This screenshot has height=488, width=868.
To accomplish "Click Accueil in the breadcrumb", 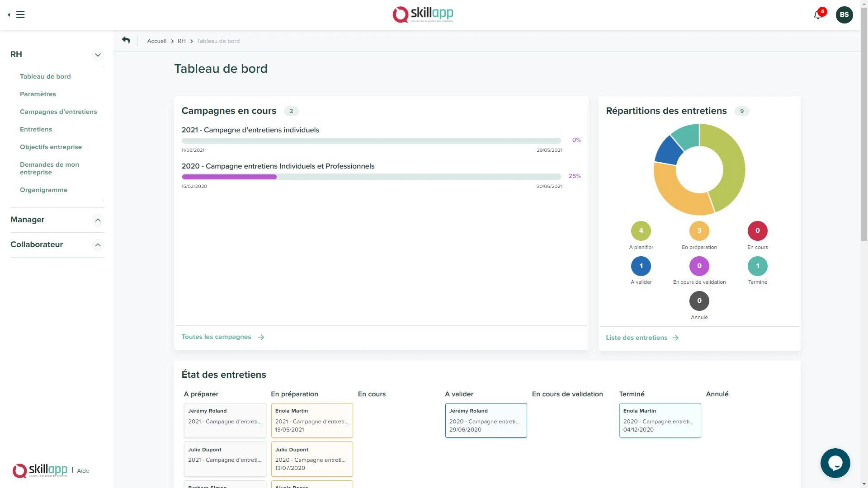I will pos(157,41).
